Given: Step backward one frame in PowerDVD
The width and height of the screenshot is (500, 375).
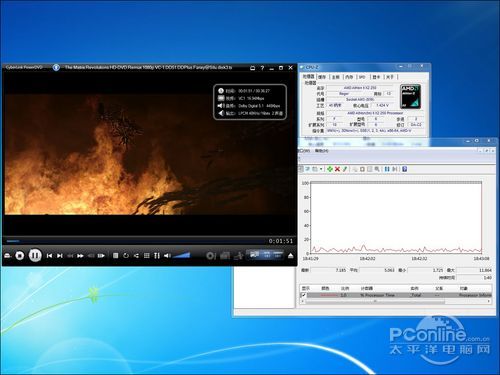Looking at the screenshot, I should [91, 256].
